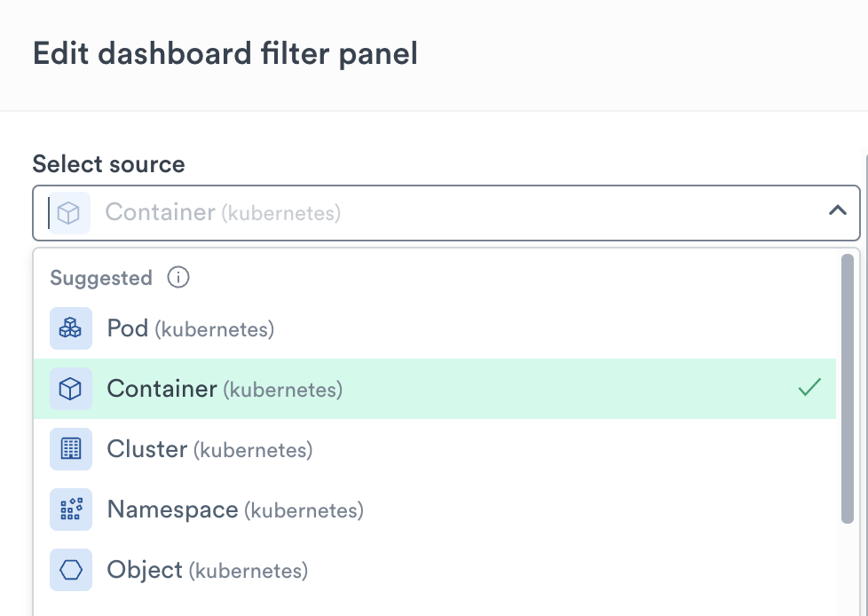Click the Suggested section label
Screen dimensions: 868x616
click(x=101, y=278)
